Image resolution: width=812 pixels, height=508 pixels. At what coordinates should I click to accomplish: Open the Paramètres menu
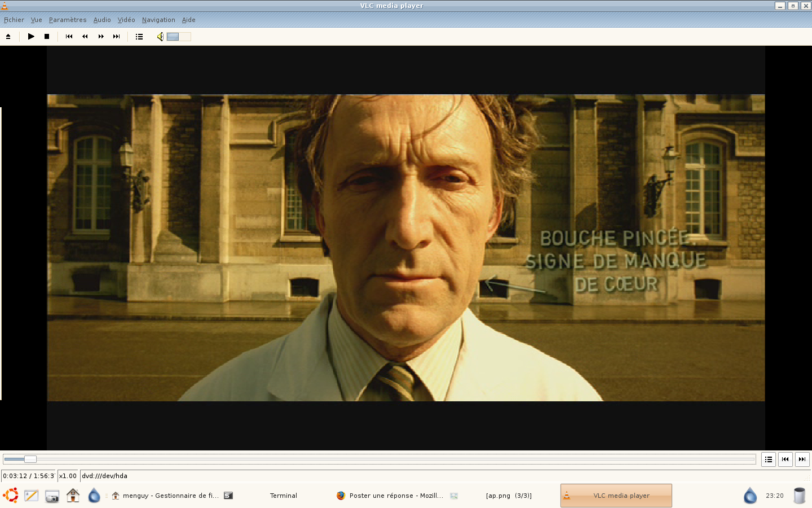click(x=68, y=20)
